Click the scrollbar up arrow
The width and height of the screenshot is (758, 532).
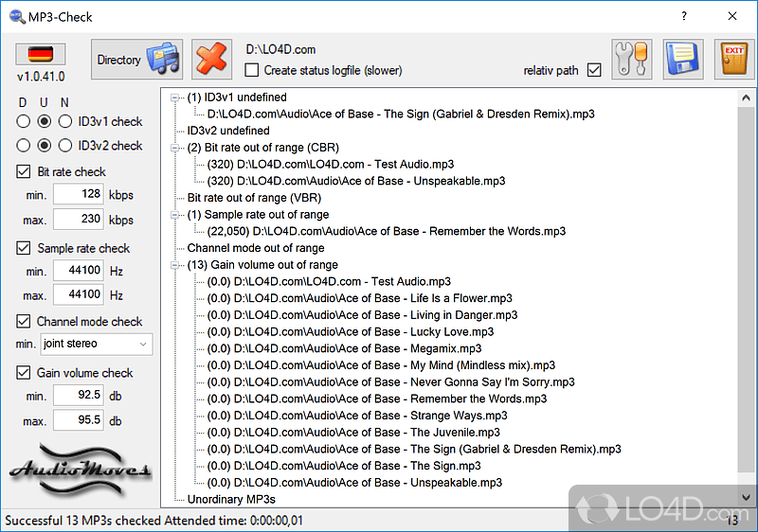(x=746, y=98)
